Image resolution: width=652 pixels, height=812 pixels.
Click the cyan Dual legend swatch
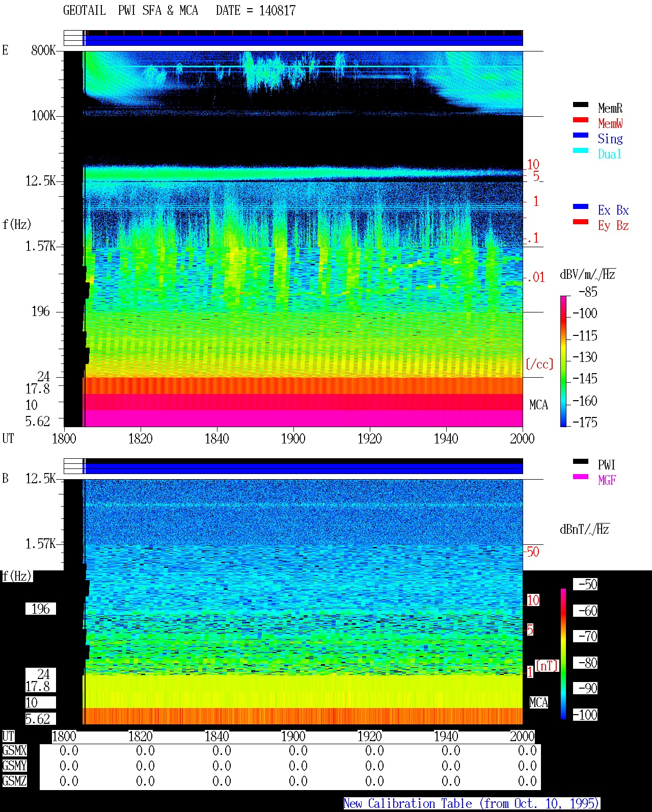click(581, 151)
